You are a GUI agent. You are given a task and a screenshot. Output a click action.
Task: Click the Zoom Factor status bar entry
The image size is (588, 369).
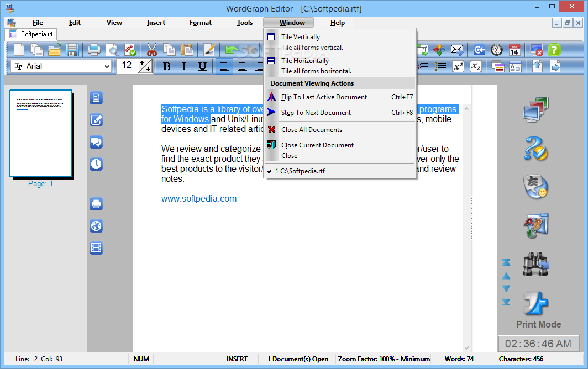(384, 359)
